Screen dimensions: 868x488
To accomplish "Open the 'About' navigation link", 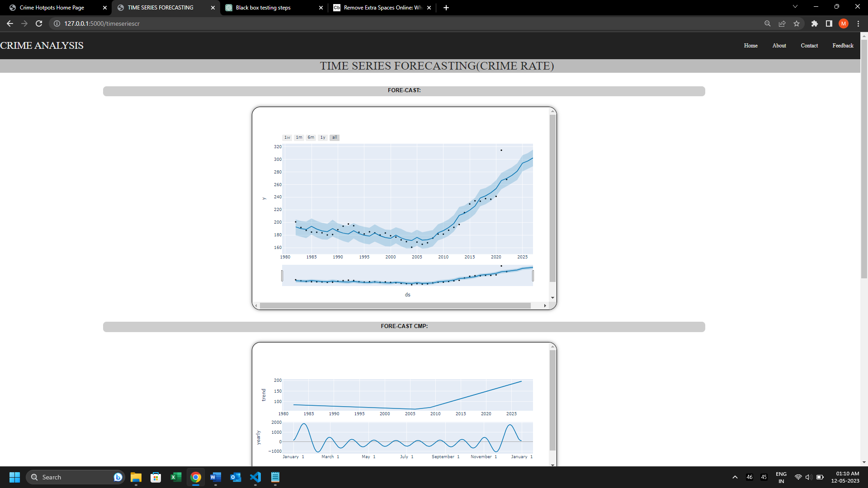I will [779, 45].
